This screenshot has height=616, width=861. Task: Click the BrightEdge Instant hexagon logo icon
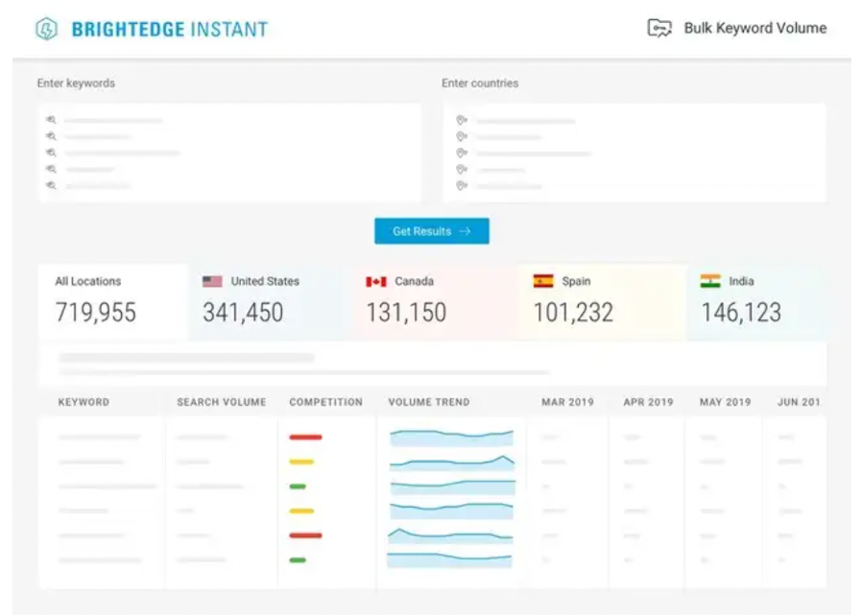[x=45, y=29]
